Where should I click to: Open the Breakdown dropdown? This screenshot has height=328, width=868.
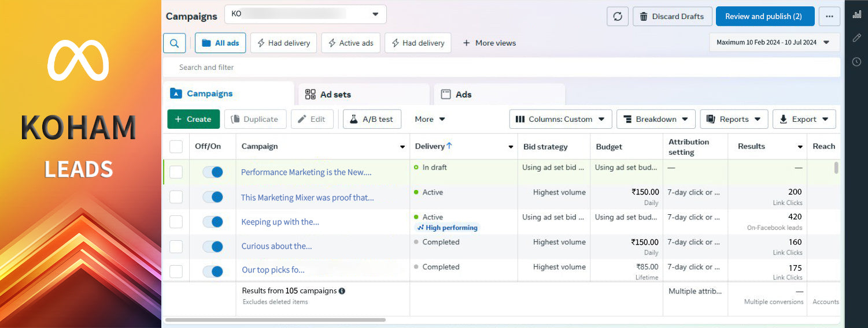[656, 119]
